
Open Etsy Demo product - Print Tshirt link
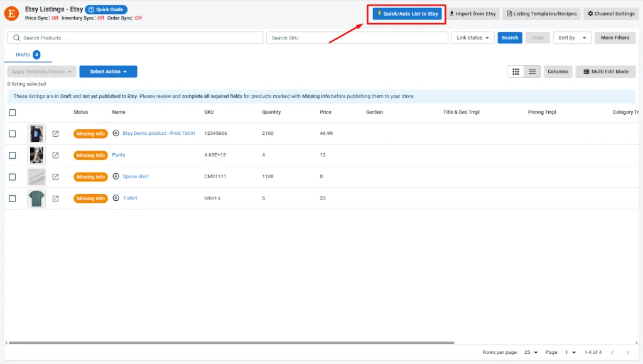[x=158, y=133]
